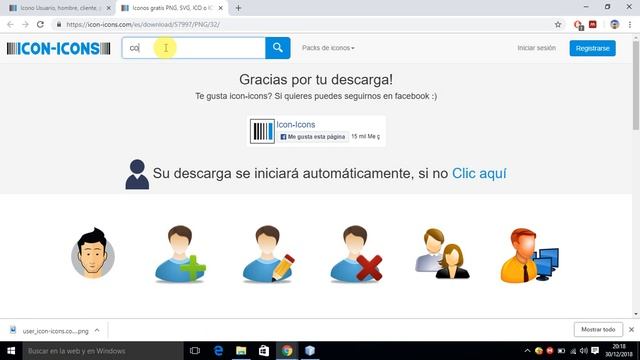Click the page vertical scrollbar thumb
This screenshot has height=360, width=640.
(x=636, y=86)
